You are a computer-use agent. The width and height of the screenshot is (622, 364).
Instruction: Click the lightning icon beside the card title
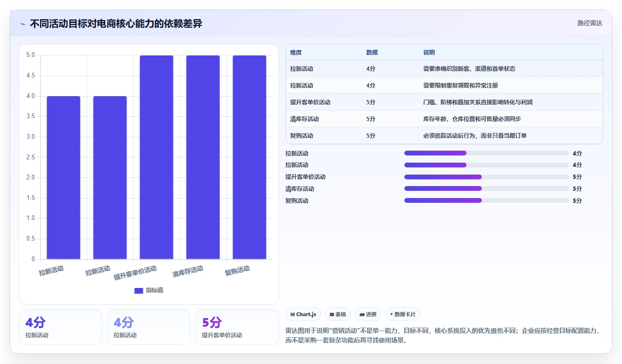22,24
